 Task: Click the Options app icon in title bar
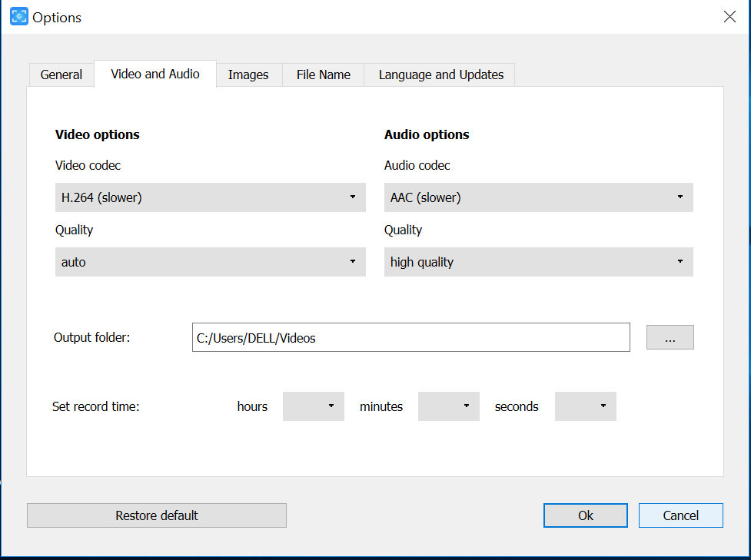pos(18,16)
